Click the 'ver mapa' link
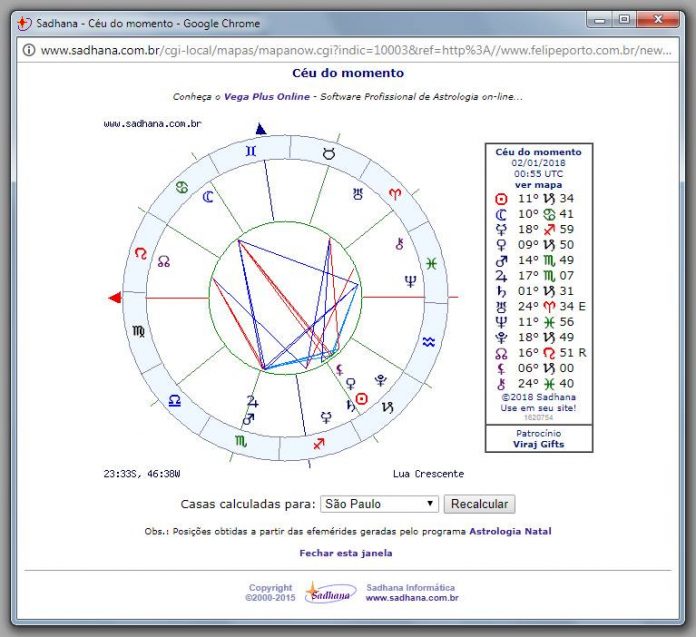Viewport: 696px width, 637px height. click(538, 185)
